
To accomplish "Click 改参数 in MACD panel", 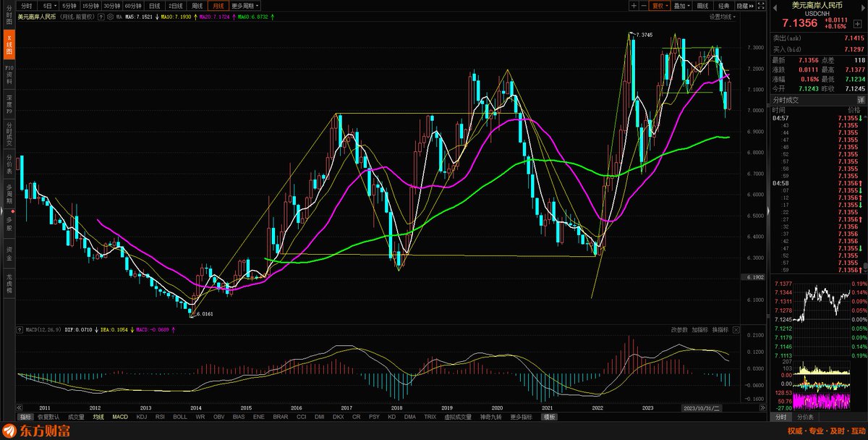I will (x=678, y=329).
